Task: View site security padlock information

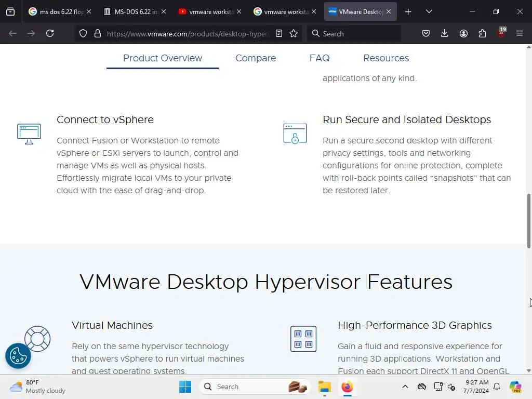Action: 98,33
